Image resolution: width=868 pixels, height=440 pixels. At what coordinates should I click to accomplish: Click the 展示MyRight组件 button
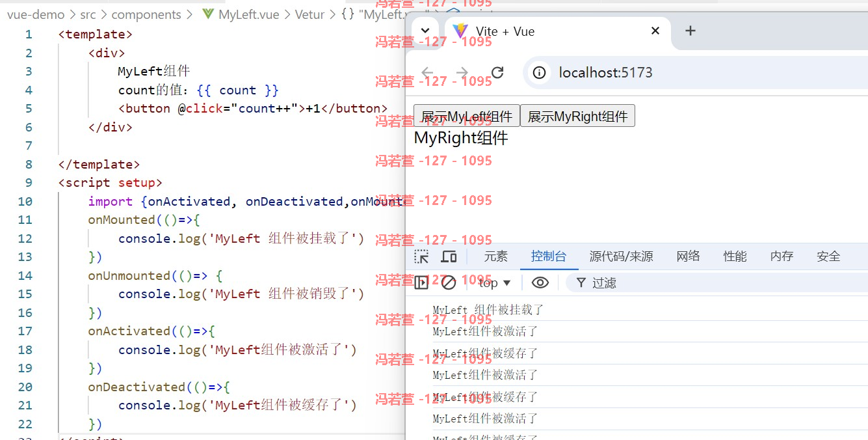click(577, 116)
